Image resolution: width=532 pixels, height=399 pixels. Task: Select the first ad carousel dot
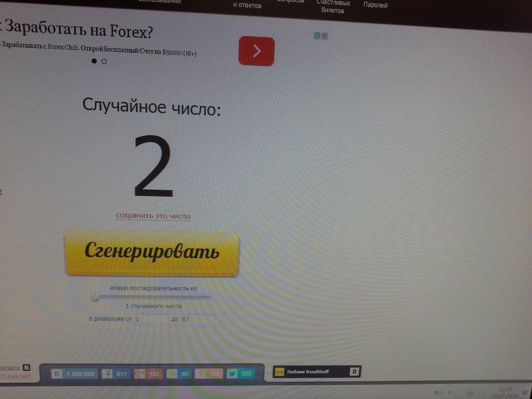click(x=94, y=61)
